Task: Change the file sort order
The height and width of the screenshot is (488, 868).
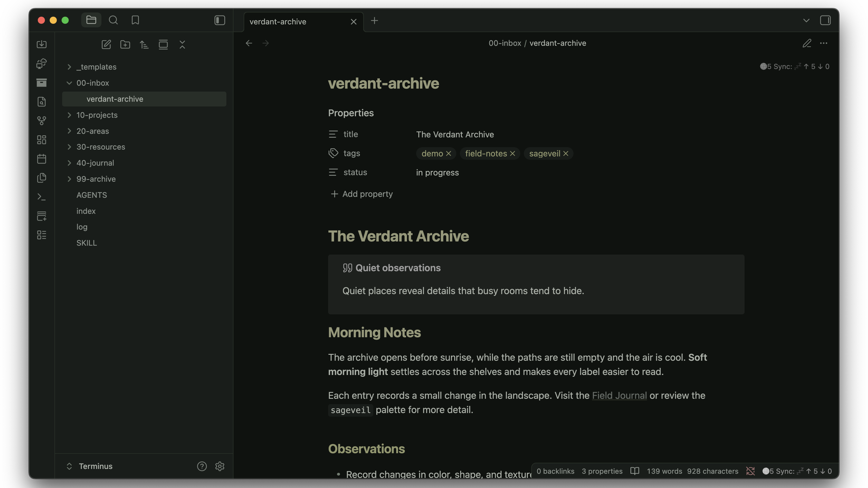Action: pos(144,44)
